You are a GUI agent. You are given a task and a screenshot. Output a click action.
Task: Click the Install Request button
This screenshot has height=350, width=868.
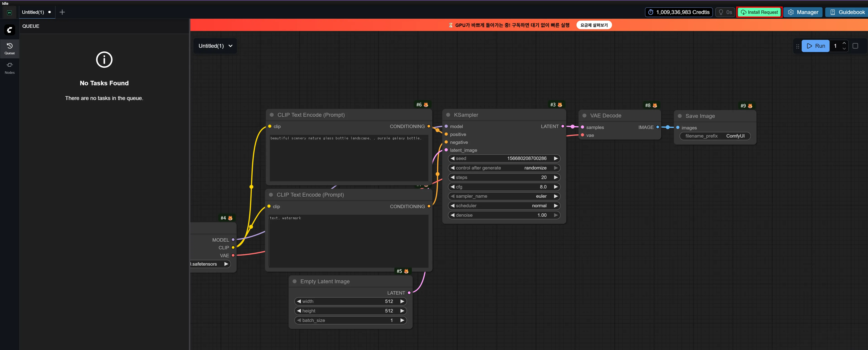pyautogui.click(x=759, y=12)
